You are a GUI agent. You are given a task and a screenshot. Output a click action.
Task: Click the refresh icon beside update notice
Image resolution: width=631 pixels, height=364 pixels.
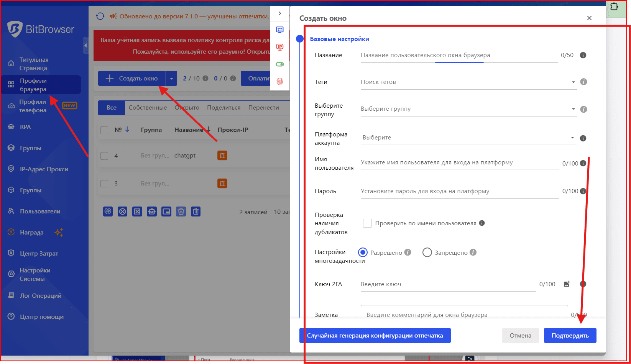coord(100,16)
